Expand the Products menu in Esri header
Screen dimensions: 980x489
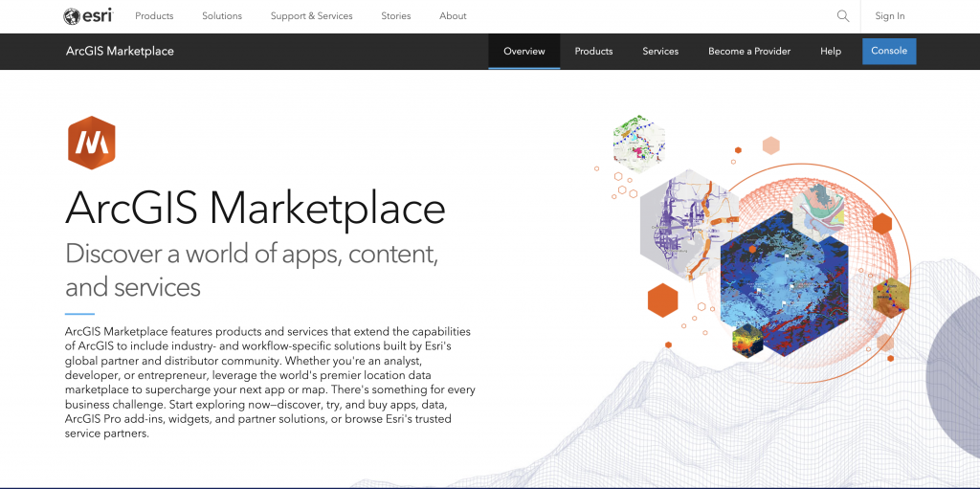coord(154,16)
